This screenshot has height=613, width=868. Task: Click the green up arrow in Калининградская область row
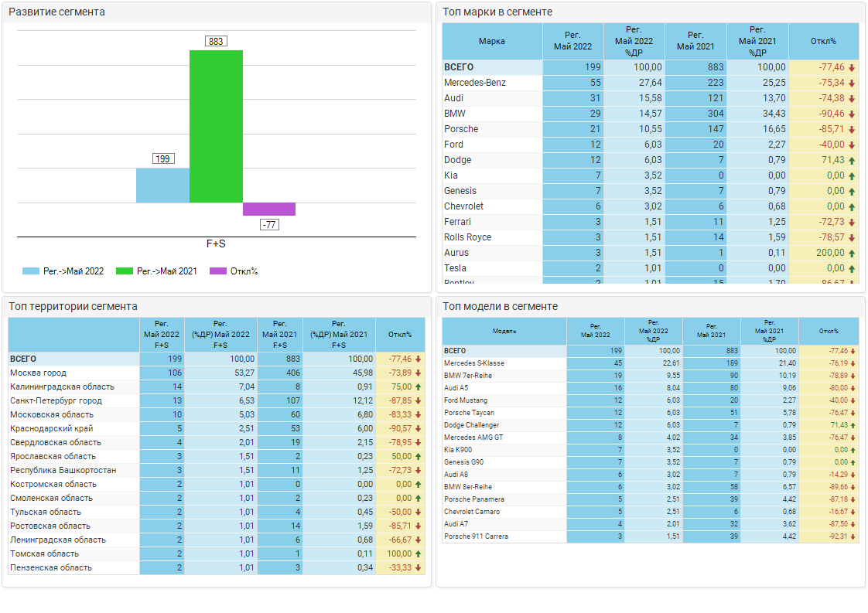418,387
